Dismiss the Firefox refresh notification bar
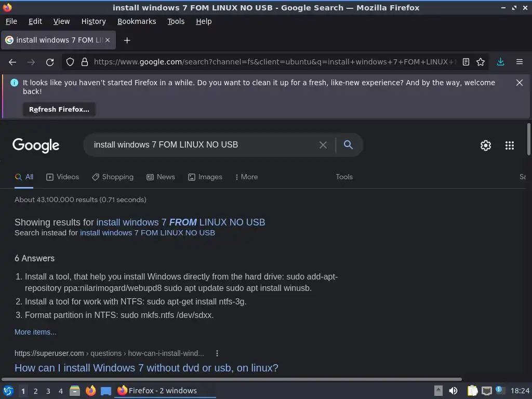This screenshot has height=399, width=532. click(520, 83)
